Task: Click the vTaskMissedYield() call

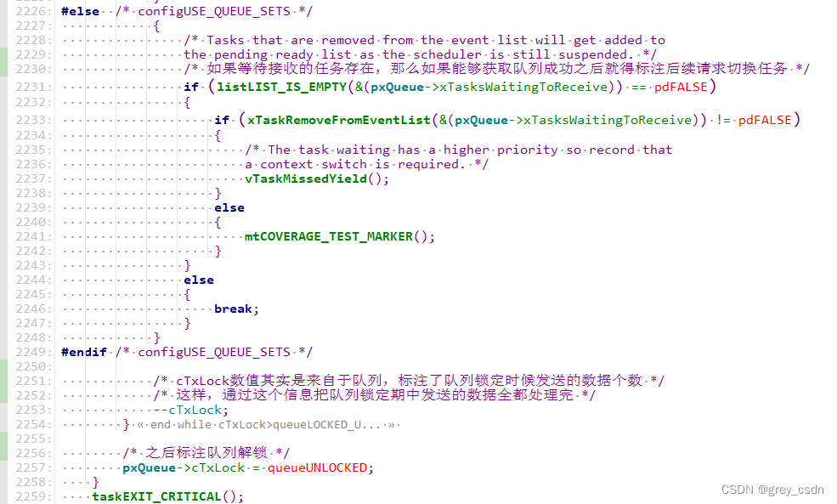Action: (x=317, y=178)
